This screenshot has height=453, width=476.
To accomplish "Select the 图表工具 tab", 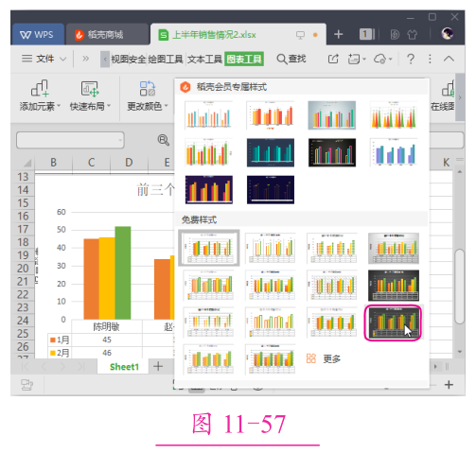I will tap(244, 59).
